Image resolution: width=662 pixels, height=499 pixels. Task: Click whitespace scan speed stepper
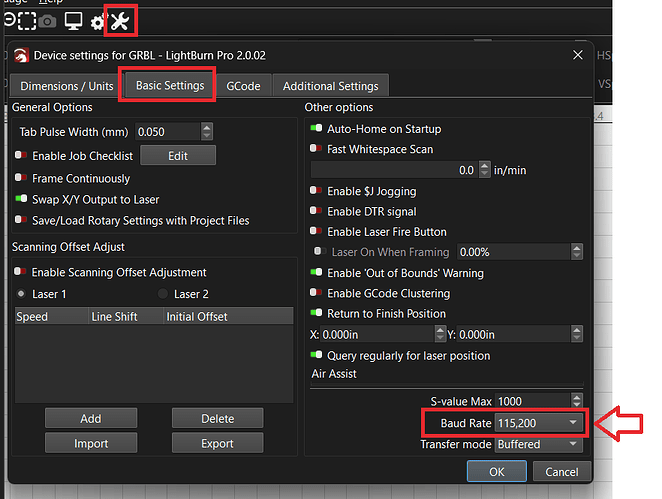(x=485, y=170)
